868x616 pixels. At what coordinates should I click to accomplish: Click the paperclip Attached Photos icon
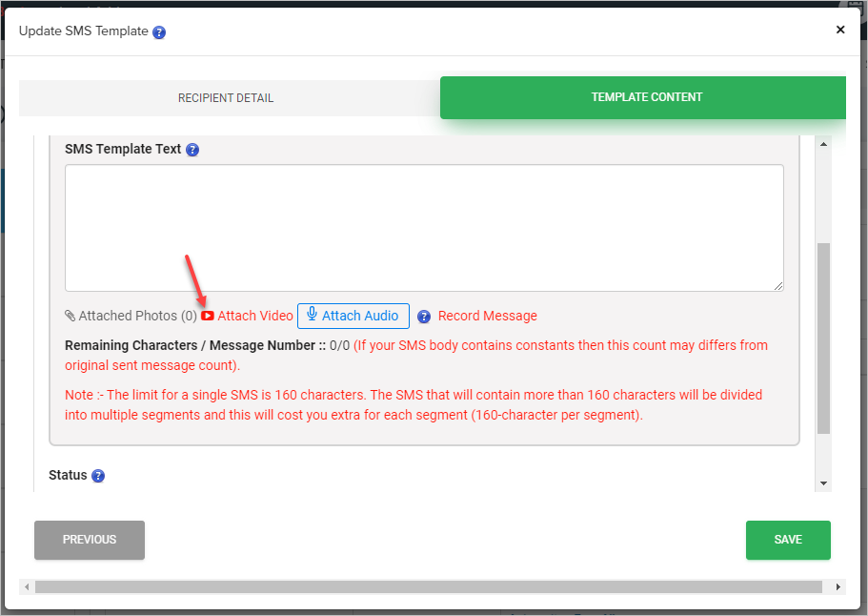(71, 316)
